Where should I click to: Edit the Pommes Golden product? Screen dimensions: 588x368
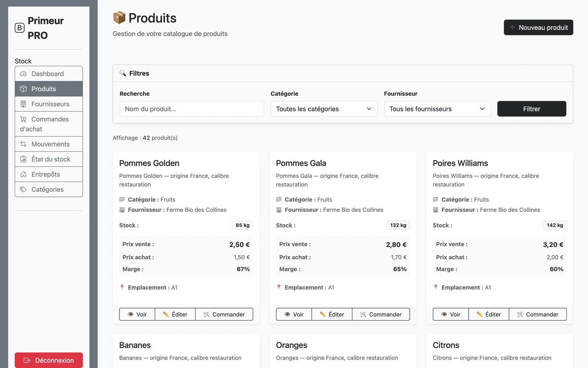coord(175,314)
